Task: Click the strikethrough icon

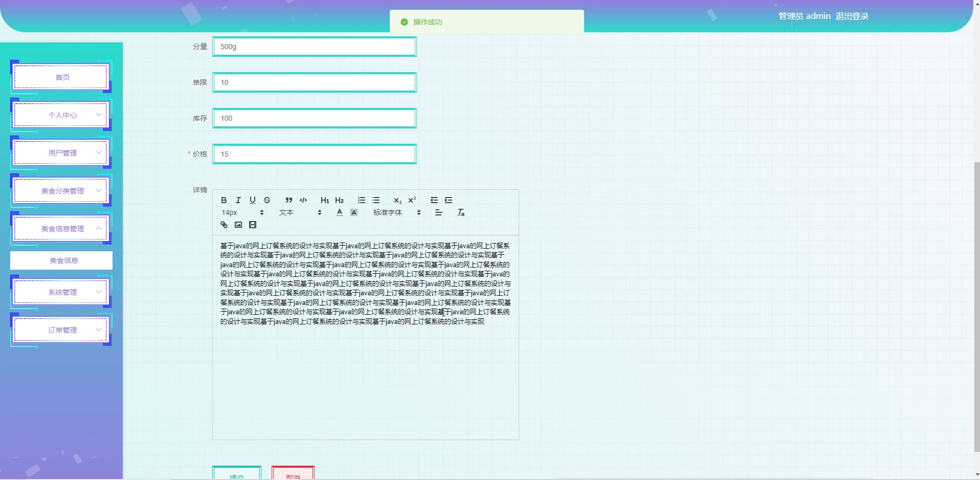Action: click(266, 200)
